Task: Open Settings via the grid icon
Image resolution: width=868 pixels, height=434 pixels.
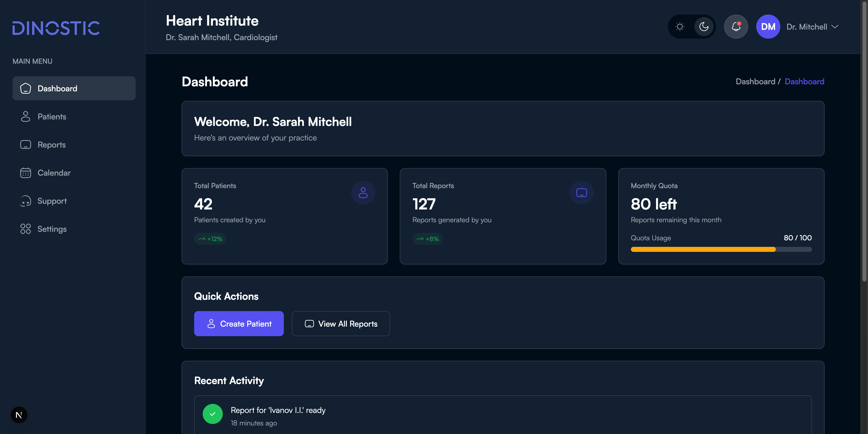Action: coord(26,229)
